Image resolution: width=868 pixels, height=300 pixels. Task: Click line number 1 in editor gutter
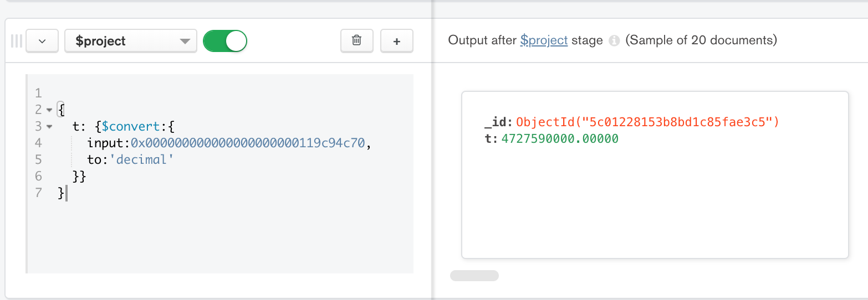(x=38, y=93)
